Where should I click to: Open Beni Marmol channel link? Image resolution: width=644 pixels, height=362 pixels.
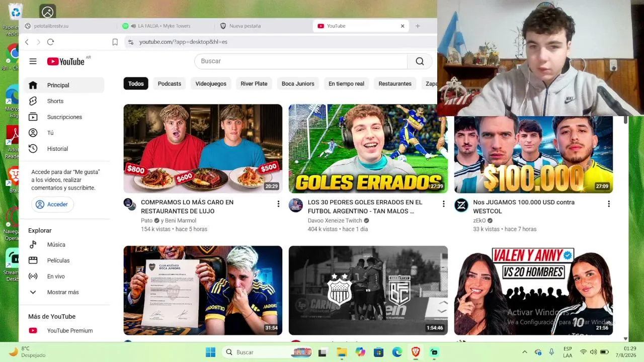coord(181,221)
